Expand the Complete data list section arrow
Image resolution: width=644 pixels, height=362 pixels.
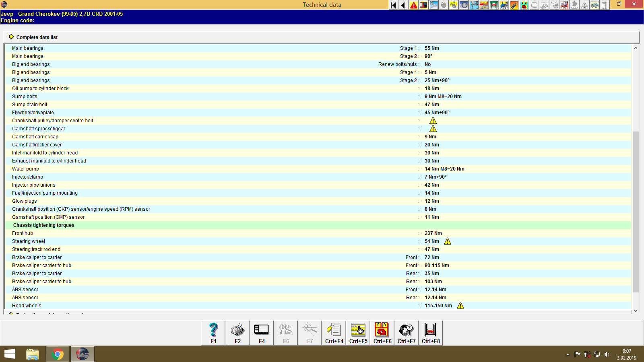coord(11,37)
